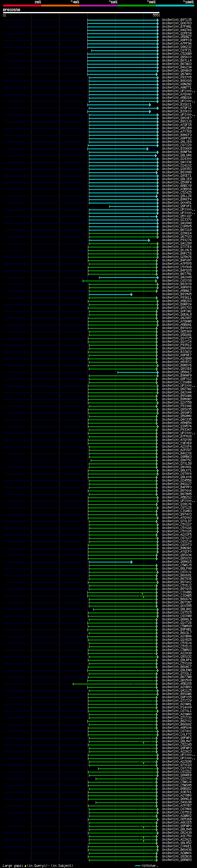Viewport: 197px width, 868px height.
Task: Click the long green alignment bar for A5B2G5
Action: pos(115,684)
